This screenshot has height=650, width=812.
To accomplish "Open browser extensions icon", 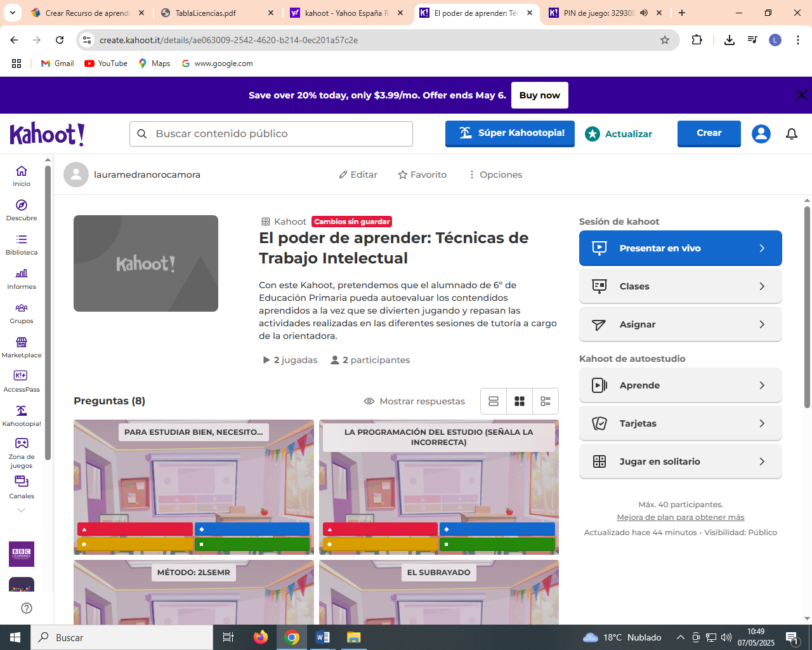I will point(697,40).
